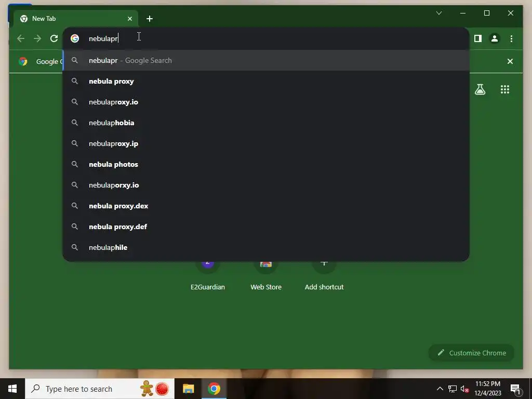The height and width of the screenshot is (399, 532).
Task: Choose the "nebula proxy" suggestion
Action: [266, 81]
